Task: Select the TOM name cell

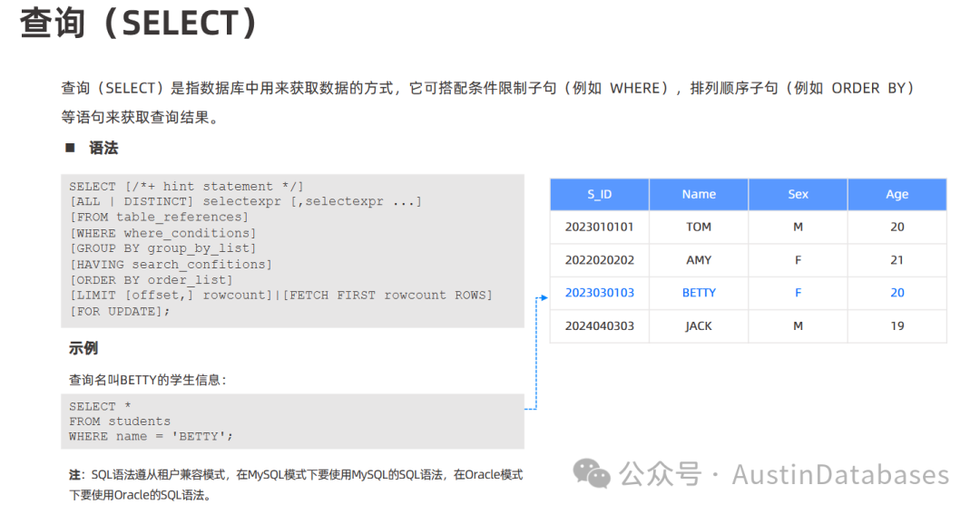Action: click(699, 227)
